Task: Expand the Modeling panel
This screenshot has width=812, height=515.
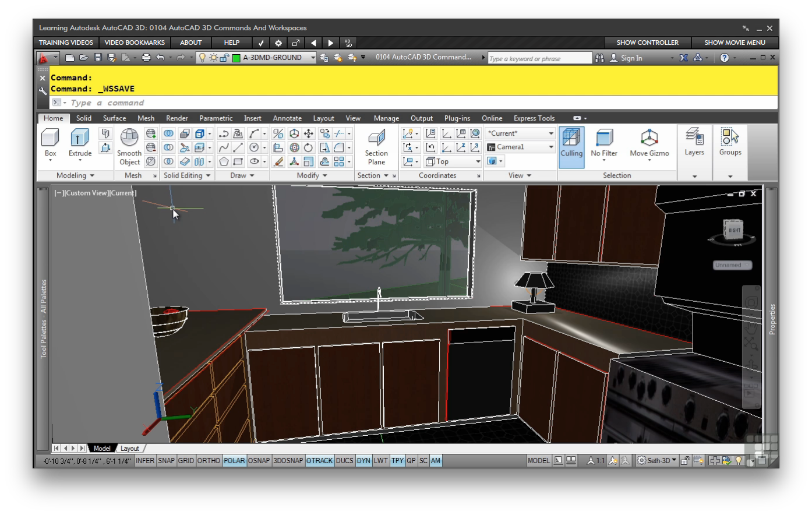Action: [x=75, y=175]
